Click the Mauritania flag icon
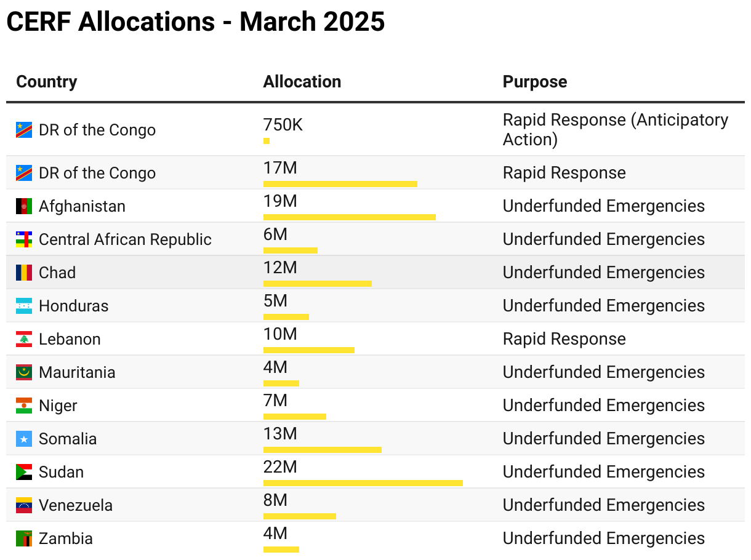The height and width of the screenshot is (560, 751). tap(24, 372)
